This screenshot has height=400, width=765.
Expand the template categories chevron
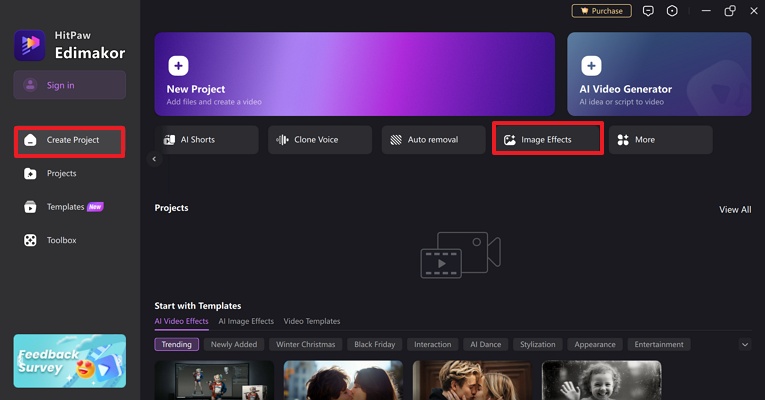(x=744, y=344)
